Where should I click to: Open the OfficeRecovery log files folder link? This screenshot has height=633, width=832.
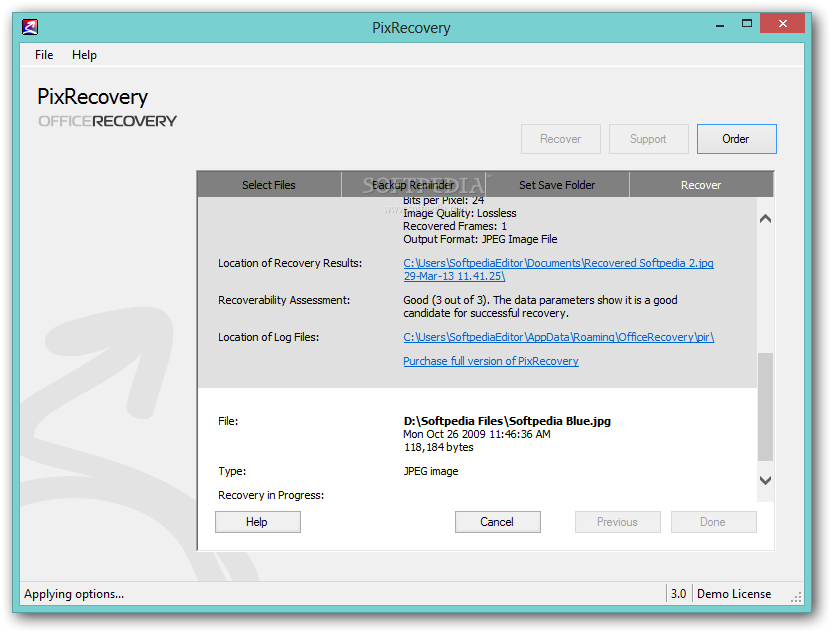coord(559,337)
